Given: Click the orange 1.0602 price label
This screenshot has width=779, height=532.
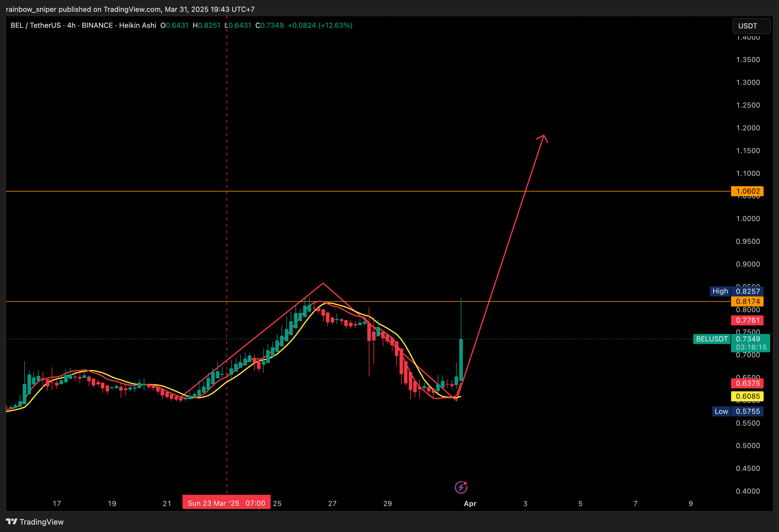Looking at the screenshot, I should tap(747, 191).
